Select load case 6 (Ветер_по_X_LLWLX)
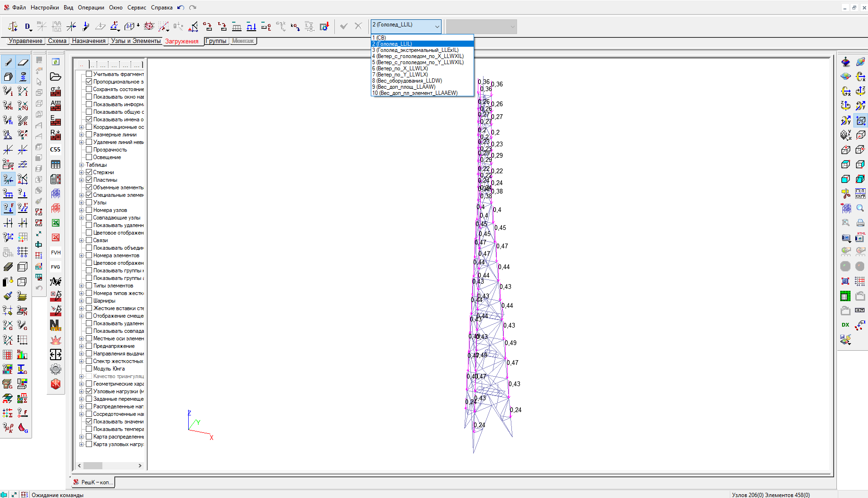The height and width of the screenshot is (498, 868). point(400,68)
